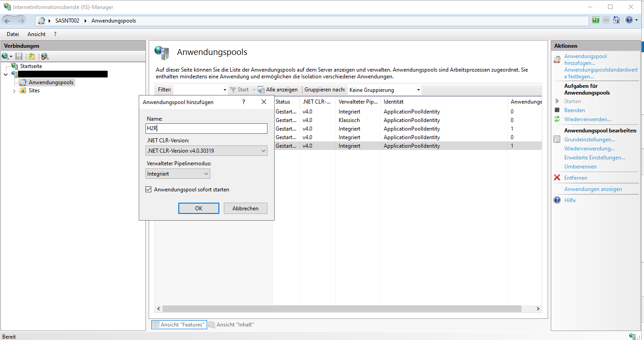Click the horizontal scrollbar of the pool list
Image resolution: width=644 pixels, height=340 pixels.
pos(341,309)
